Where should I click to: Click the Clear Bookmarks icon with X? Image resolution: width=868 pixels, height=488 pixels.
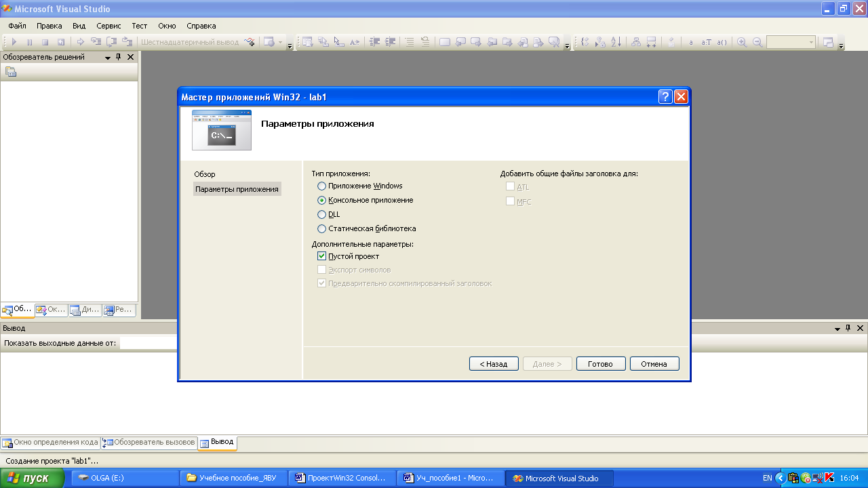555,42
